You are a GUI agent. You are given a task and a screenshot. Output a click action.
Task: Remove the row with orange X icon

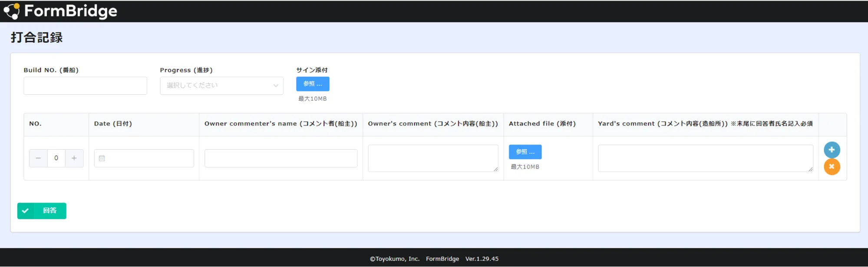(x=832, y=167)
